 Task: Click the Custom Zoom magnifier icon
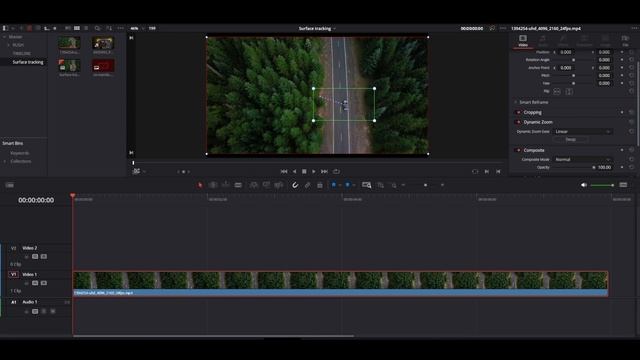pos(394,185)
